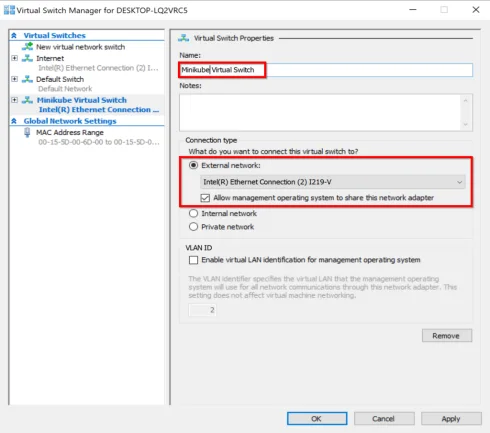
Task: Expand the Minikube Virtual Switch tree node
Action: (14, 100)
